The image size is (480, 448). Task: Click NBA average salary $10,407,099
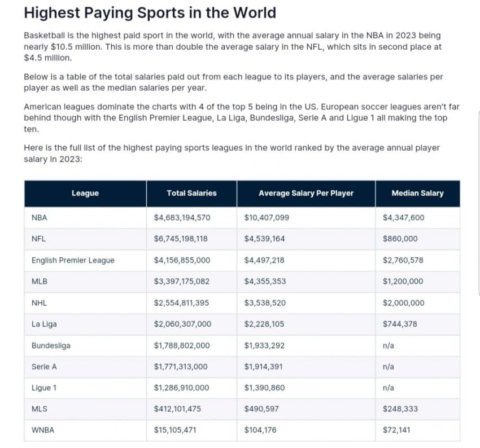pyautogui.click(x=267, y=218)
